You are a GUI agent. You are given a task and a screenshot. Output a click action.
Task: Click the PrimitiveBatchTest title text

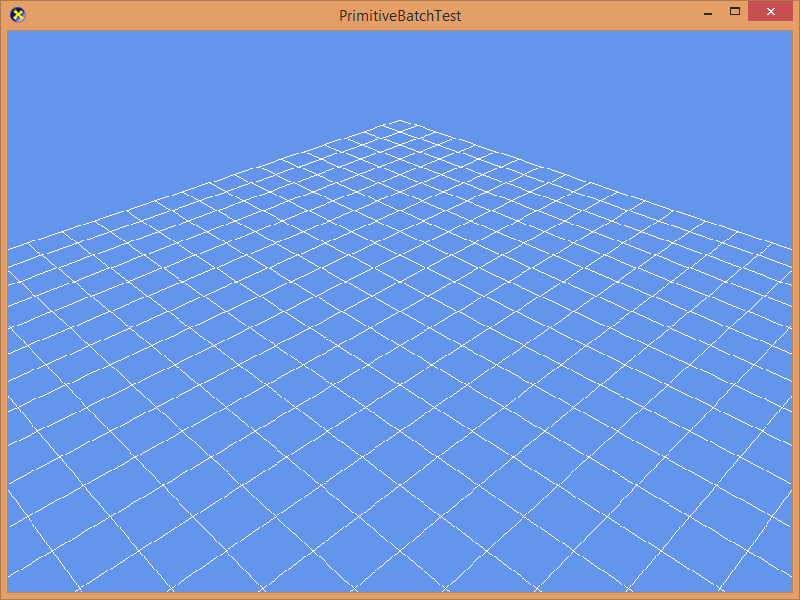click(400, 16)
